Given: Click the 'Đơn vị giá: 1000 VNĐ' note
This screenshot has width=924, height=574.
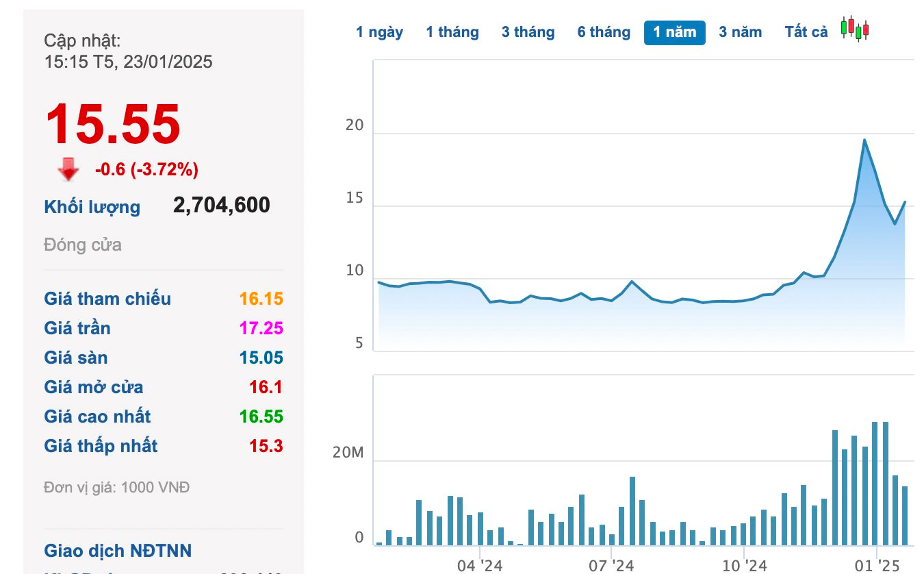Looking at the screenshot, I should tap(117, 488).
